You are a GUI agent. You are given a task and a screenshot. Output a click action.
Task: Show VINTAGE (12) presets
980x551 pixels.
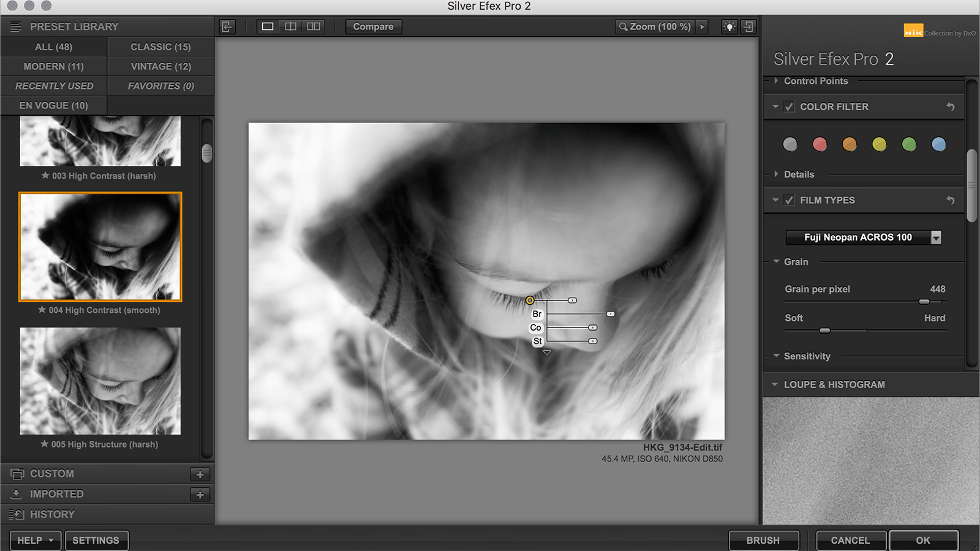click(160, 66)
